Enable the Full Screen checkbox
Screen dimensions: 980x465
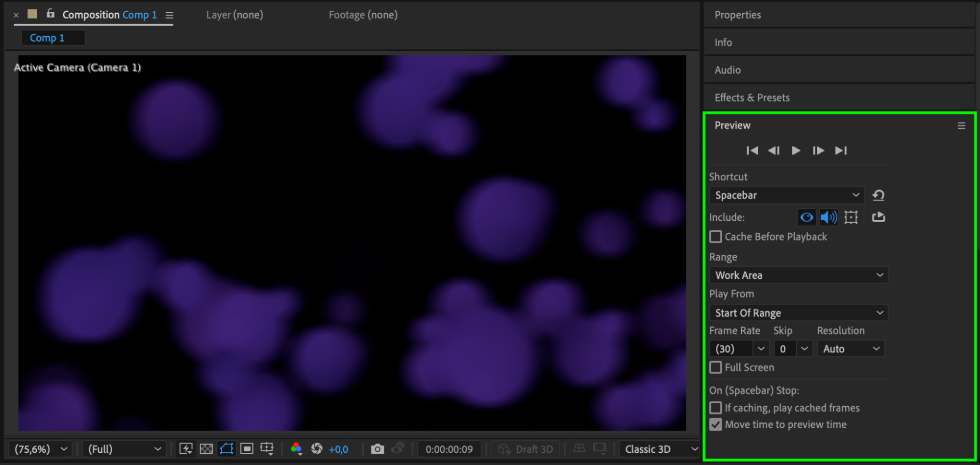click(716, 367)
